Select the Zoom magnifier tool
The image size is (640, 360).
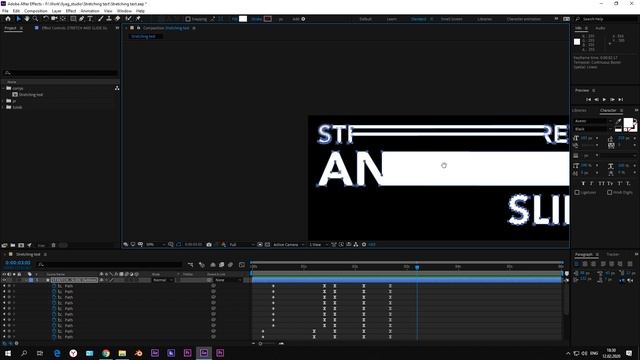tap(36, 19)
